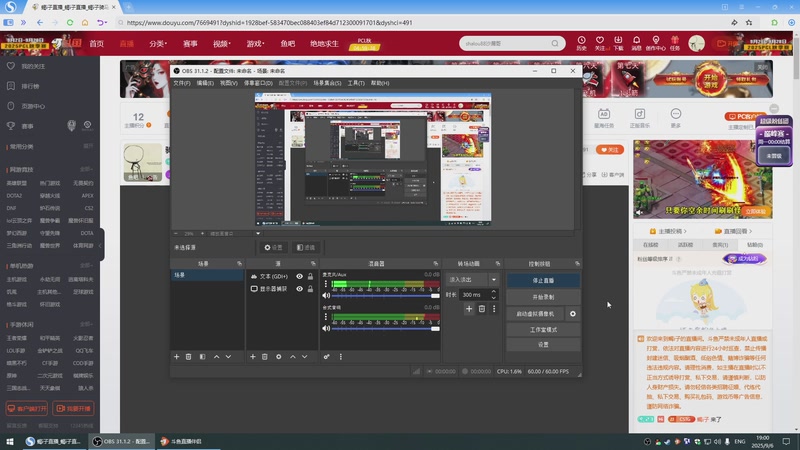800x450 pixels.
Task: Open Douyu download icon in header
Action: [618, 43]
